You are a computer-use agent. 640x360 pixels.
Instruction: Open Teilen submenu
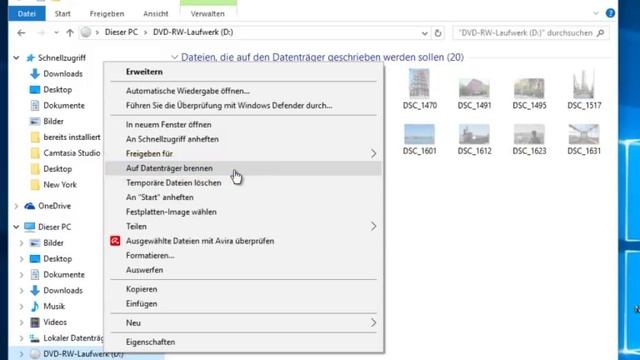[244, 227]
